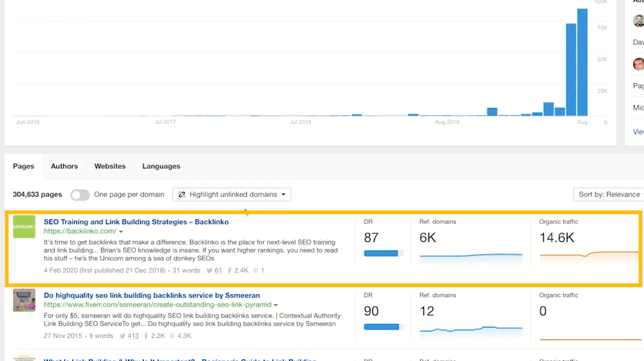The height and width of the screenshot is (361, 644).
Task: Expand the backlinko.com URL dropdown arrow
Action: click(x=121, y=232)
